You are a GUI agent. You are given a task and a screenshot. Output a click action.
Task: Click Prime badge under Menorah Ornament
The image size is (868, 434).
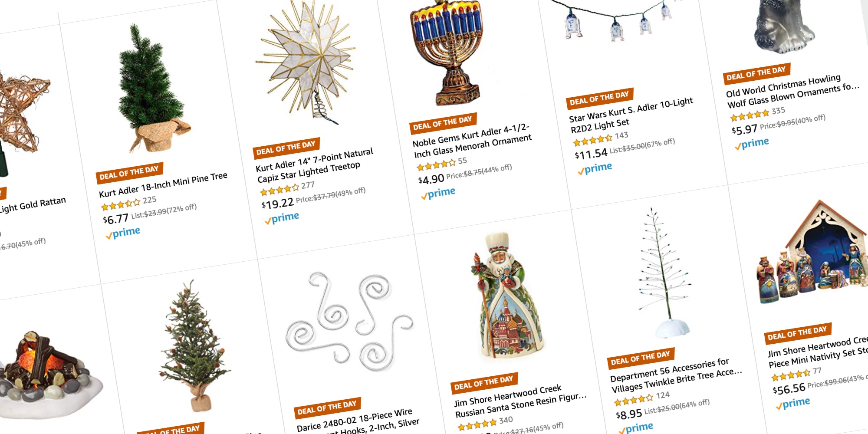pyautogui.click(x=438, y=193)
